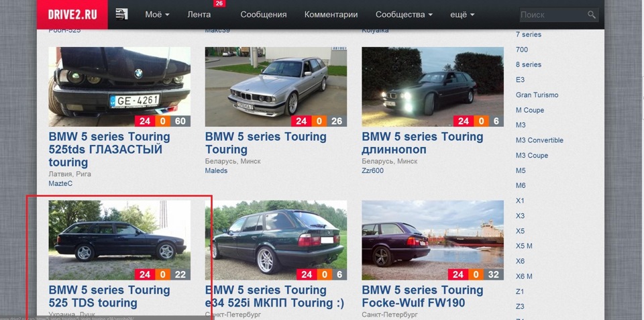644x320 pixels.
Task: Visit the Maleds user profile
Action: pos(216,170)
